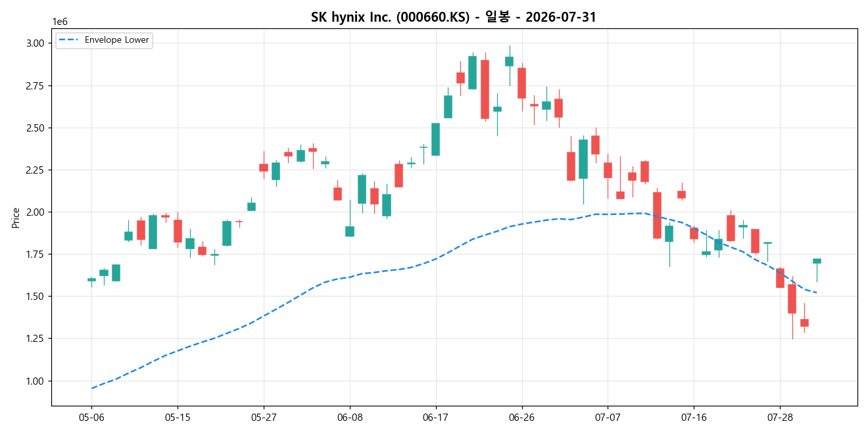The height and width of the screenshot is (434, 868).
Task: Click the green candle at 06-17
Action: coord(436,139)
